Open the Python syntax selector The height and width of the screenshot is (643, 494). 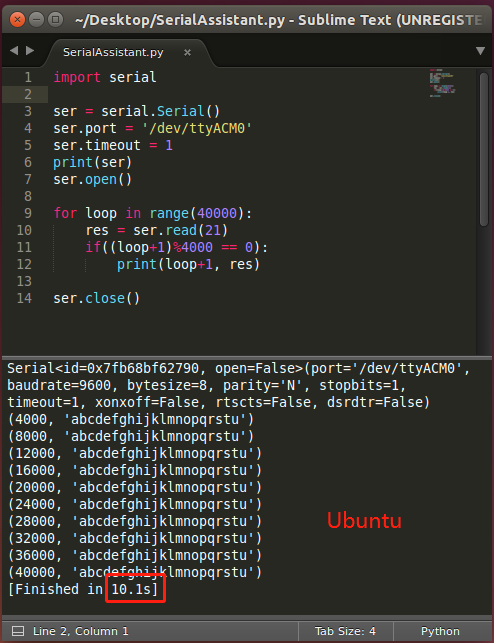point(440,631)
